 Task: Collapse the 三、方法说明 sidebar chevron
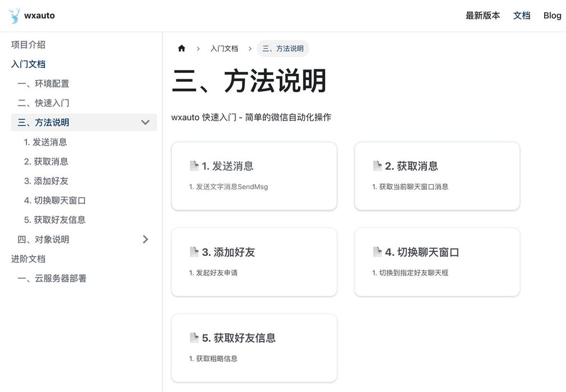pos(145,123)
